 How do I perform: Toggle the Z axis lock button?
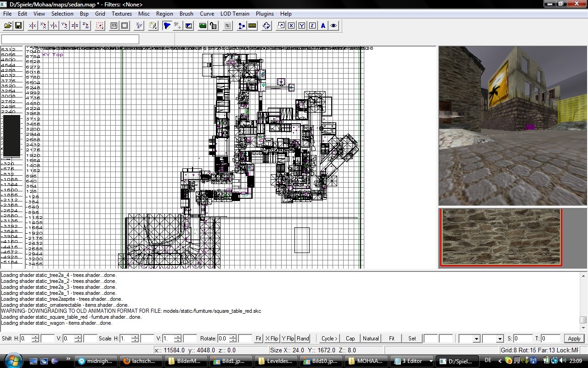(312, 26)
